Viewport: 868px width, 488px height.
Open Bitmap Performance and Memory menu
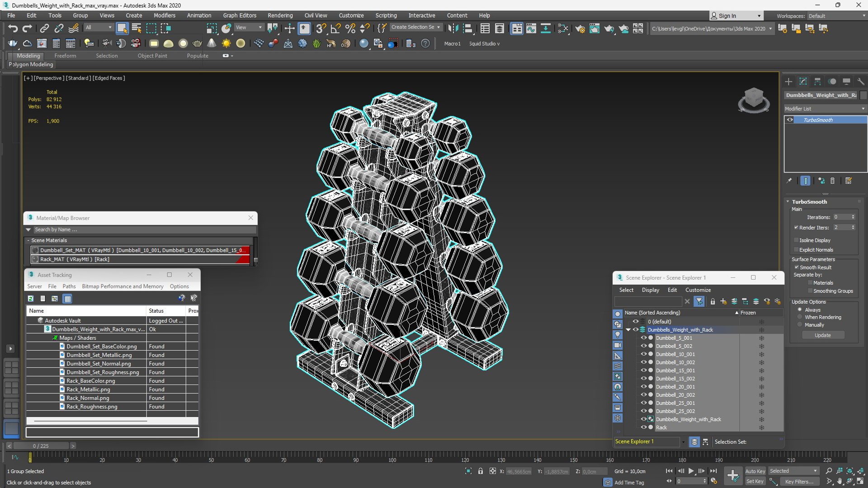(123, 286)
